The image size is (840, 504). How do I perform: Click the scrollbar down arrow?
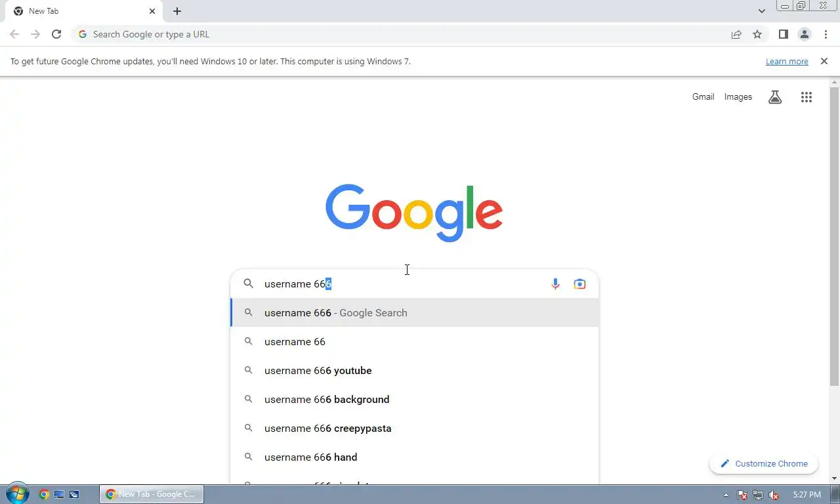pyautogui.click(x=834, y=478)
